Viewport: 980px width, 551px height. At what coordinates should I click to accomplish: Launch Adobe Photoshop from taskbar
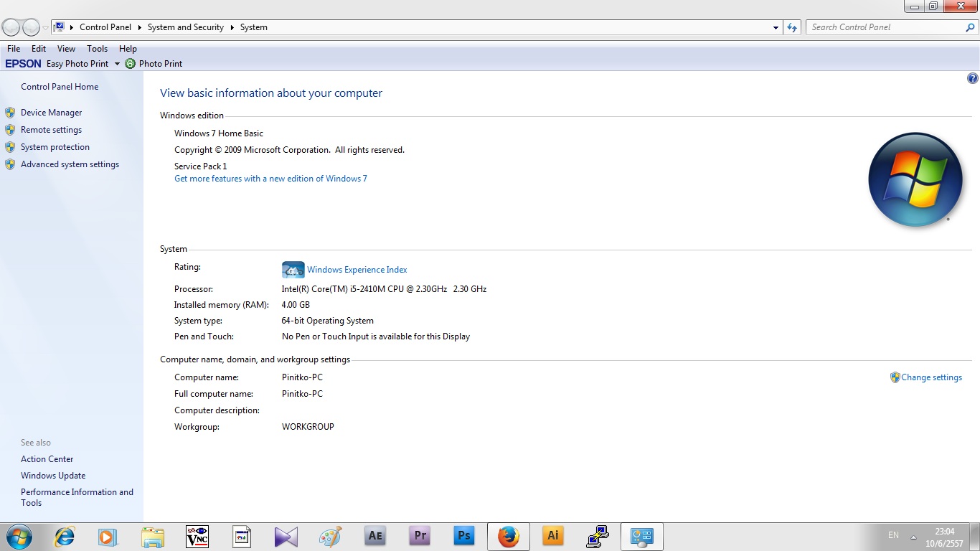tap(464, 536)
